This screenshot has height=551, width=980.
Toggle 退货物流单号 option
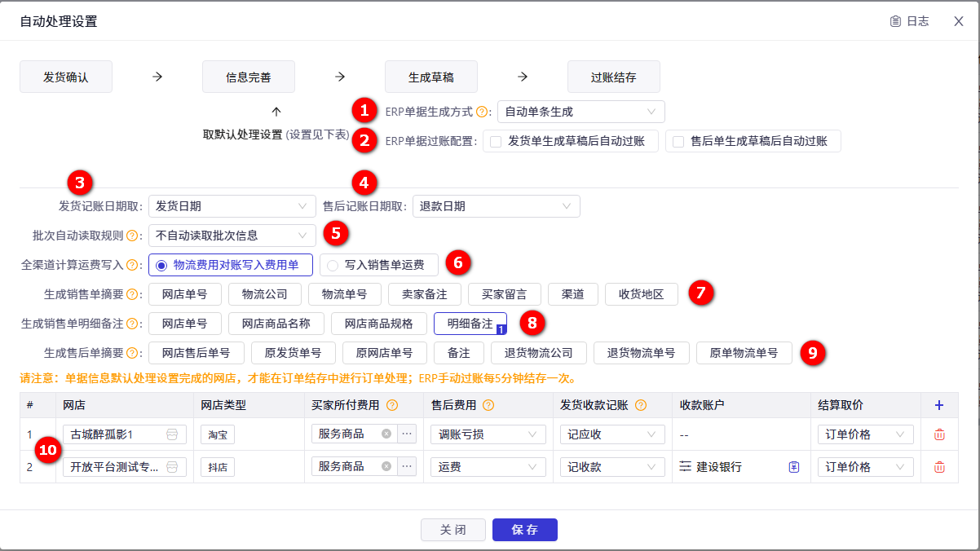(x=641, y=353)
